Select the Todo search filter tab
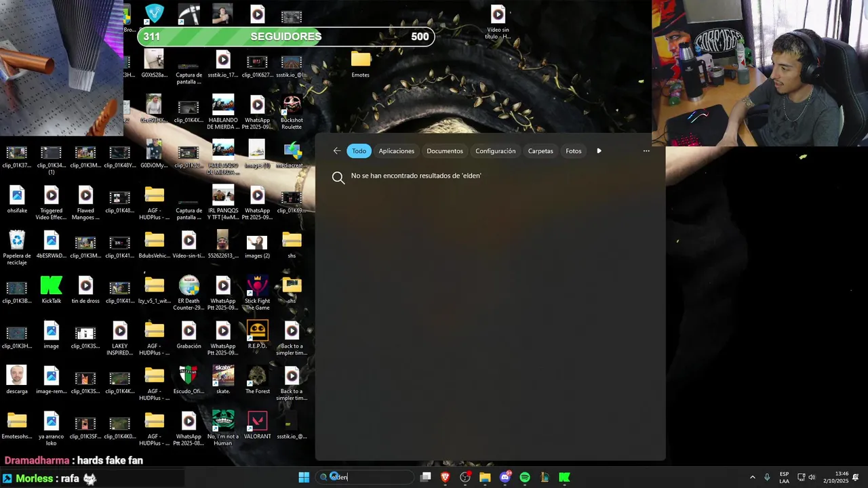Image resolution: width=868 pixels, height=488 pixels. click(359, 151)
